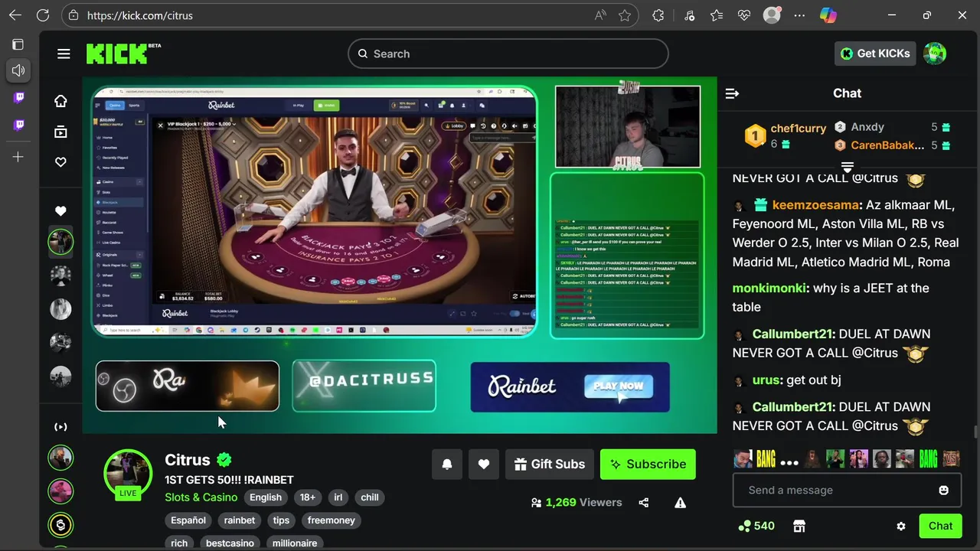Open Following heart icon in sidebar
Screen dimensions: 980x551
click(60, 162)
